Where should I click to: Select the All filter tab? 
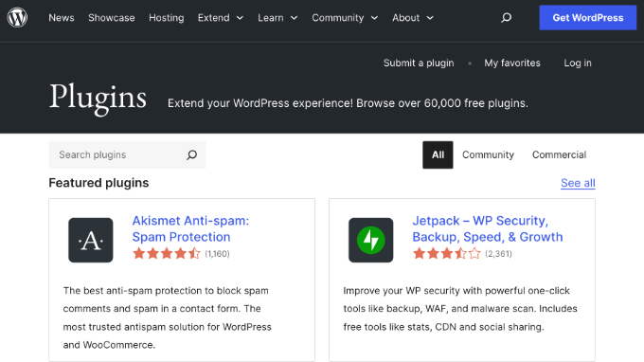coord(438,154)
